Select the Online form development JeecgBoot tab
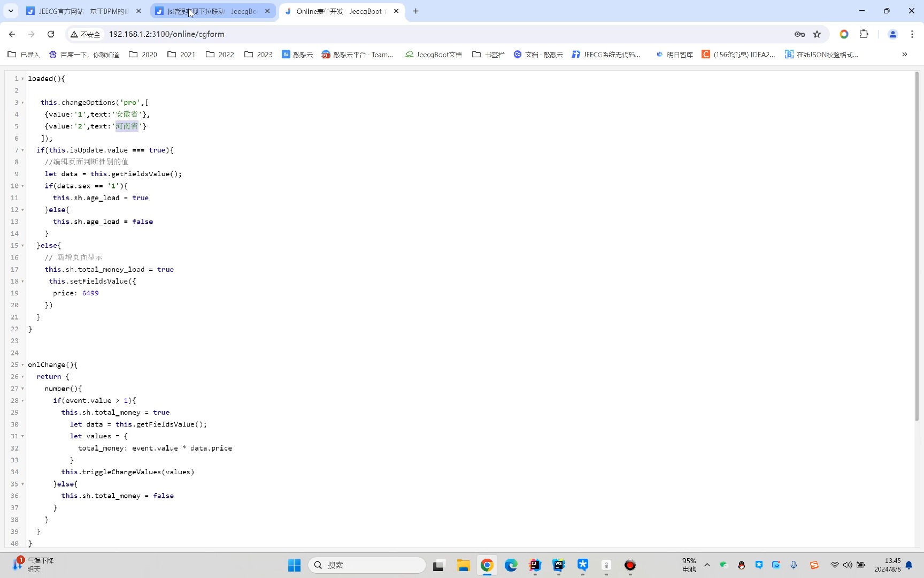The height and width of the screenshot is (578, 924). click(341, 11)
